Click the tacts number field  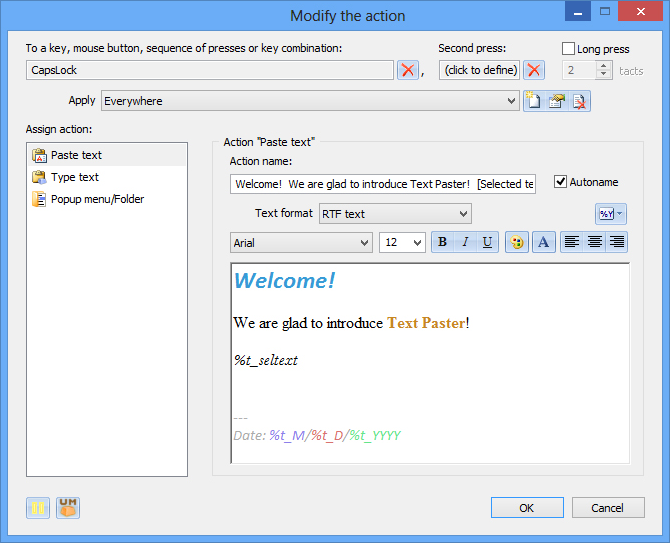pyautogui.click(x=579, y=70)
